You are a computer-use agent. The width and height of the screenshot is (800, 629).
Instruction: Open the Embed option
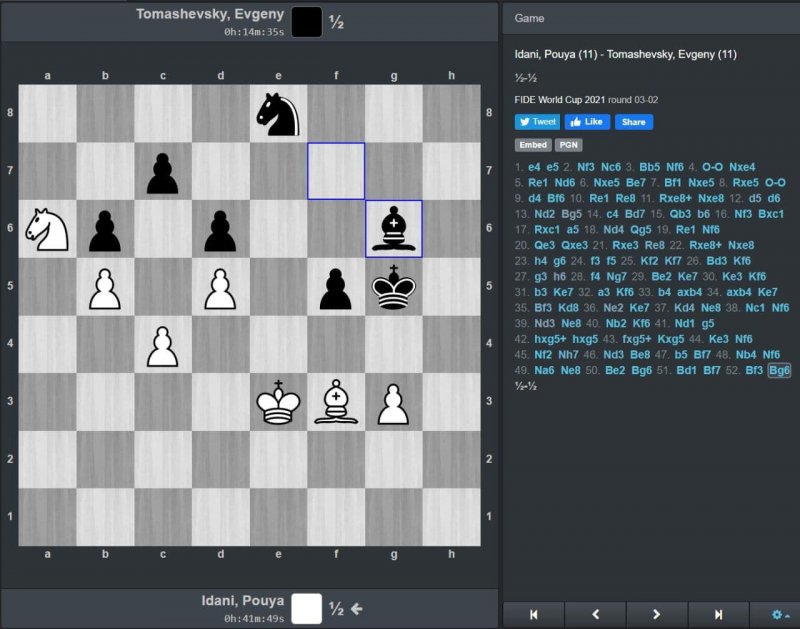[532, 145]
